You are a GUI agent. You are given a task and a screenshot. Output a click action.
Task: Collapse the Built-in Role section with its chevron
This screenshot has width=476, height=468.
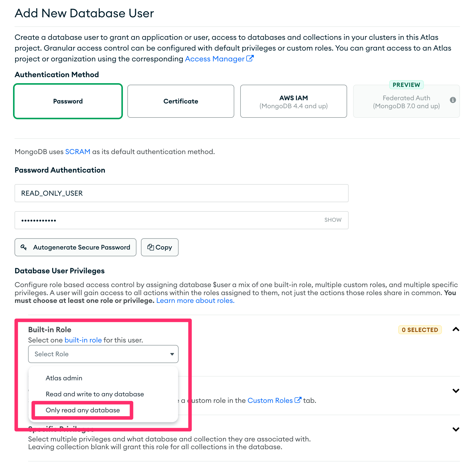[x=456, y=329]
